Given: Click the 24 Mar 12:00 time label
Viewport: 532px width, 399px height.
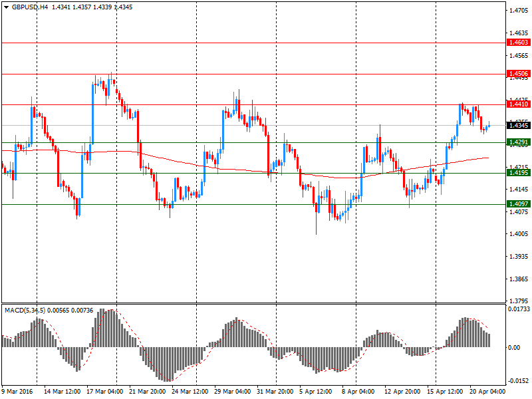Looking at the screenshot, I should tap(190, 392).
